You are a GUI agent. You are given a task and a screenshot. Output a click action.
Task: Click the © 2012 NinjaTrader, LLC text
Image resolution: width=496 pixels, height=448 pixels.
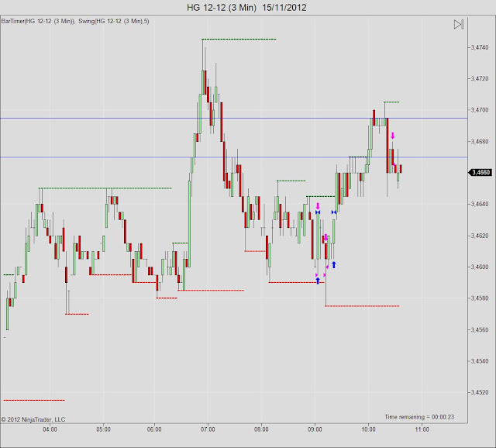[33, 419]
